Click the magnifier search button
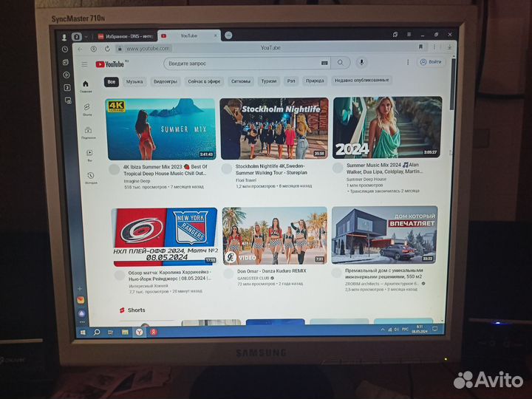Image resolution: width=532 pixels, height=399 pixels. click(x=341, y=62)
